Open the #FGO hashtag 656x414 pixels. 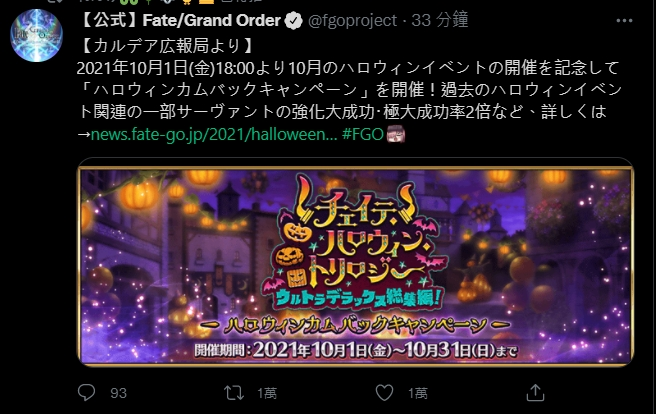click(x=362, y=134)
